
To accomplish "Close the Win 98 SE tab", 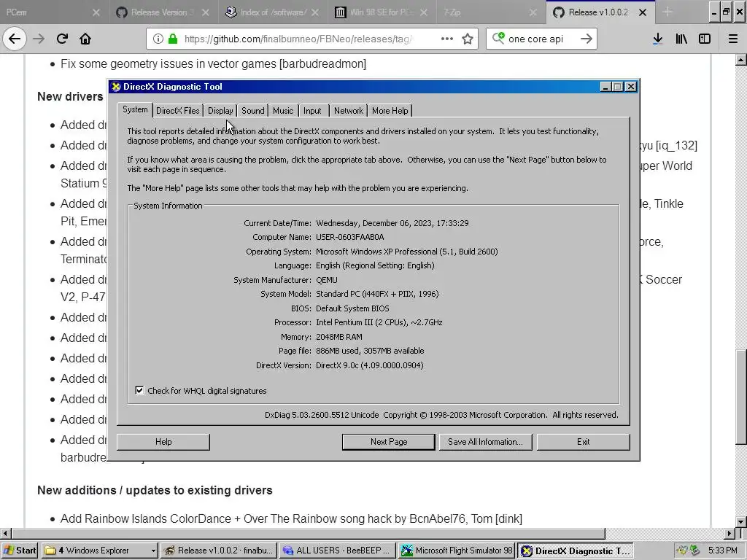I will click(424, 12).
